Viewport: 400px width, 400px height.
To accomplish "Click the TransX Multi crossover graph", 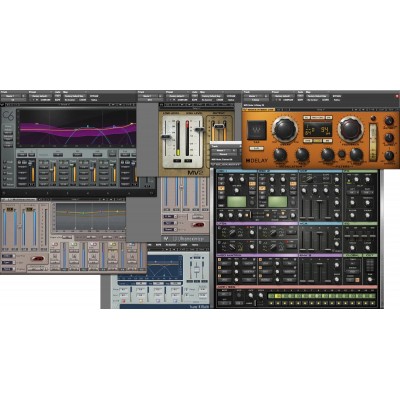I will click(165, 268).
